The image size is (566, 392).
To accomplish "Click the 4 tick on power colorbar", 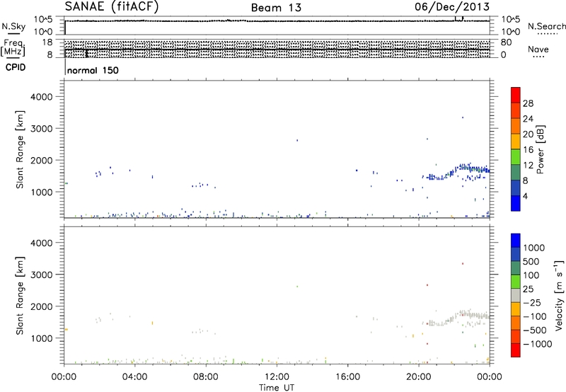I will coord(525,196).
